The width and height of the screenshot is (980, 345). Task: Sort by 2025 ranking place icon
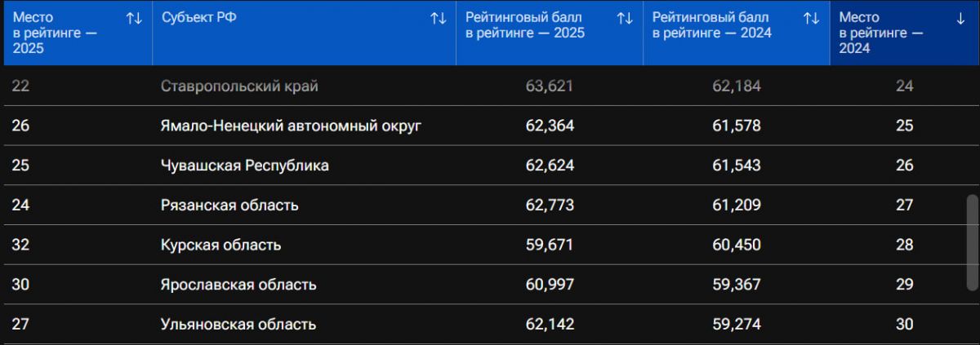pos(134,18)
